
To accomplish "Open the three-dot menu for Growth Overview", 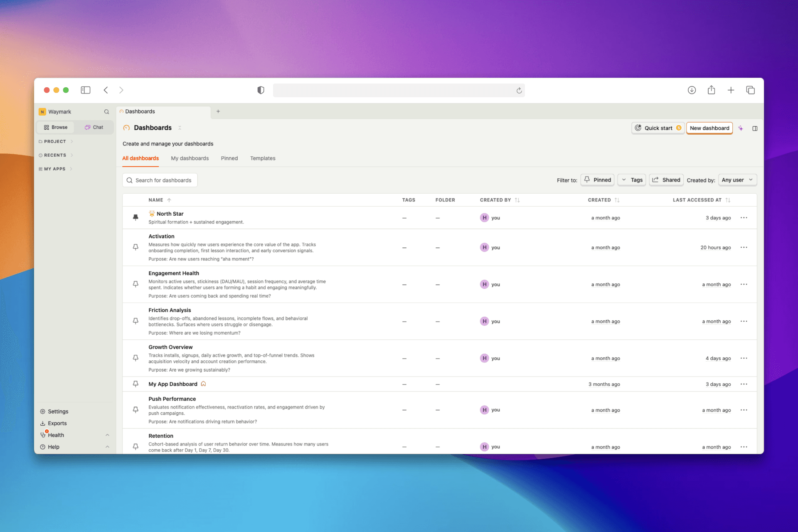I will (744, 358).
